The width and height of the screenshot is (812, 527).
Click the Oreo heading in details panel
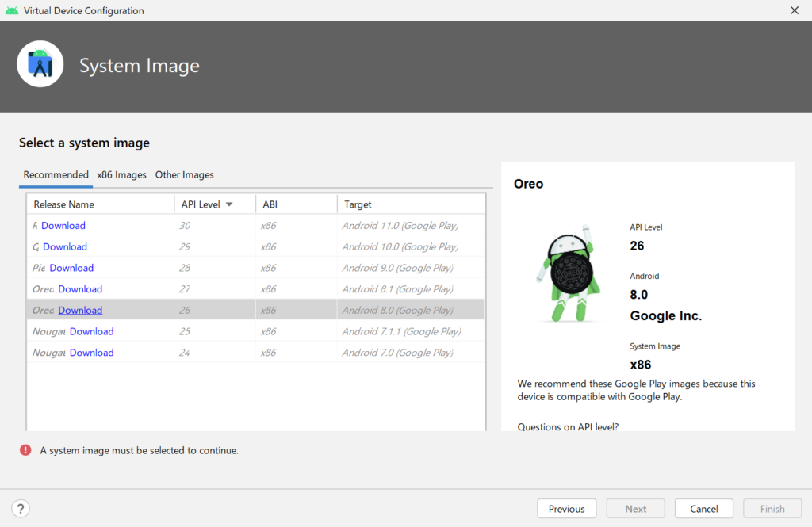(528, 184)
